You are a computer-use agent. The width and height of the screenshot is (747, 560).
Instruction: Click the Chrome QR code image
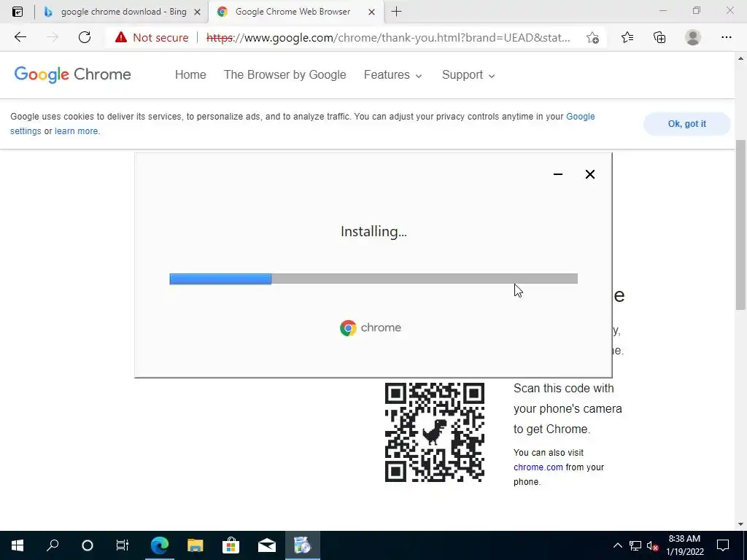[x=435, y=432]
